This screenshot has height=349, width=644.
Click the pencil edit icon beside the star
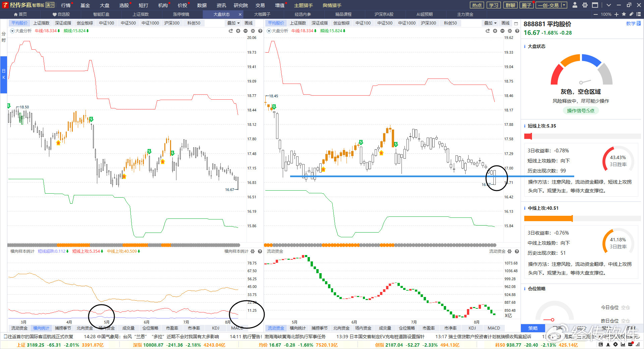coord(631,14)
